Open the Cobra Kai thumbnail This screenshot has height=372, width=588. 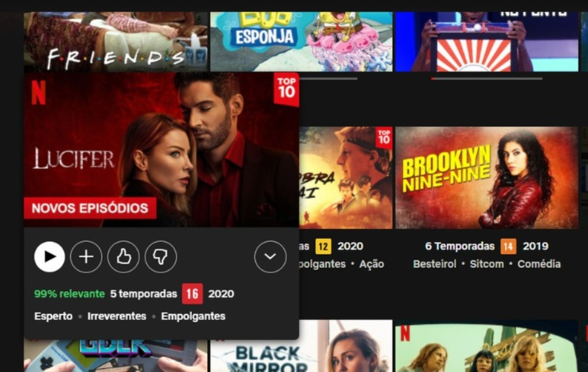[x=346, y=178]
